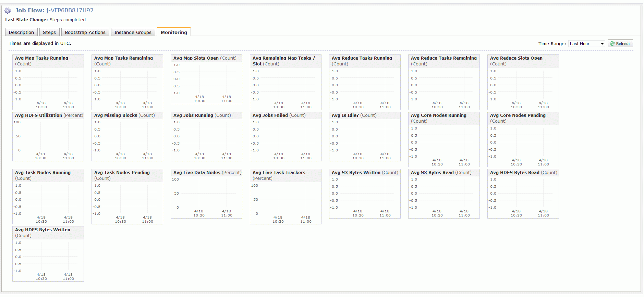
Task: Open the Avg Reduce Slots Open chart
Action: click(x=523, y=82)
